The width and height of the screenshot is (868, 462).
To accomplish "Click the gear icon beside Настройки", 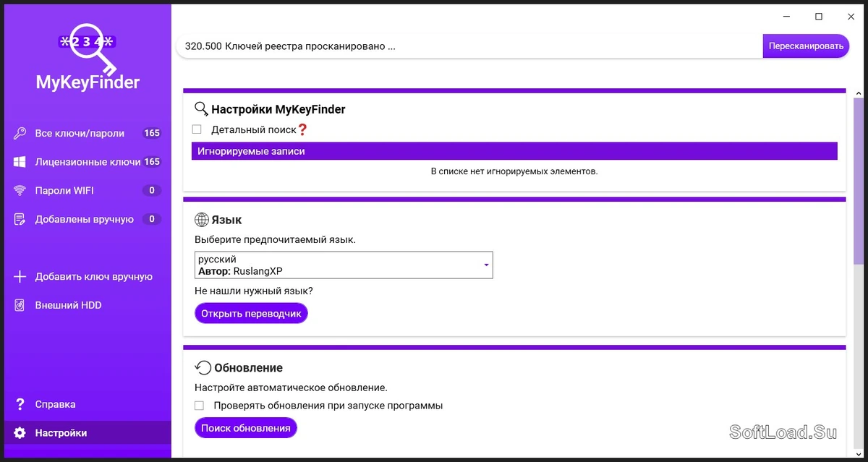I will (x=20, y=433).
